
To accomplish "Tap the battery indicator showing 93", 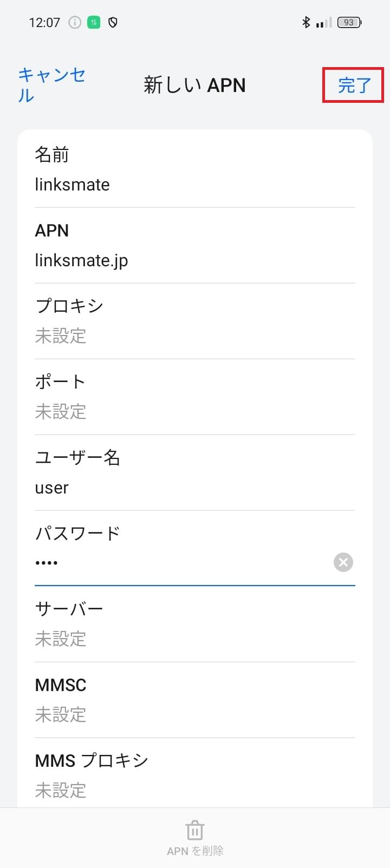I will coord(349,22).
